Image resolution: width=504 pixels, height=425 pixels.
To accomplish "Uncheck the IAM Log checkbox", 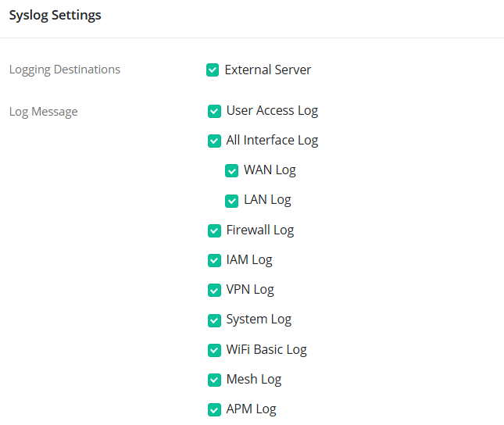I will pos(214,260).
